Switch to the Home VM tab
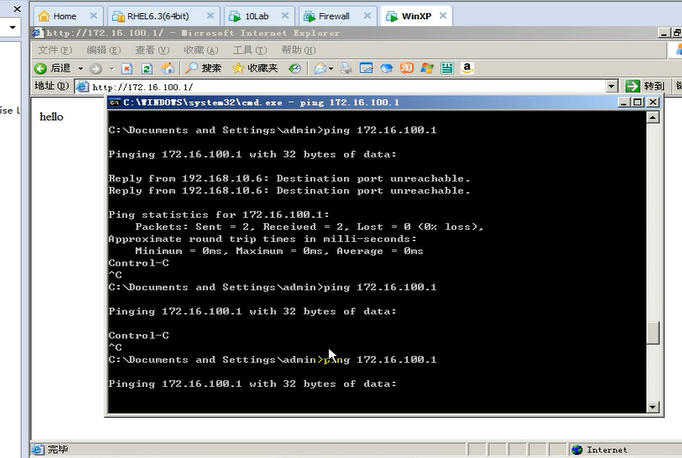The width and height of the screenshot is (682, 458). [64, 16]
